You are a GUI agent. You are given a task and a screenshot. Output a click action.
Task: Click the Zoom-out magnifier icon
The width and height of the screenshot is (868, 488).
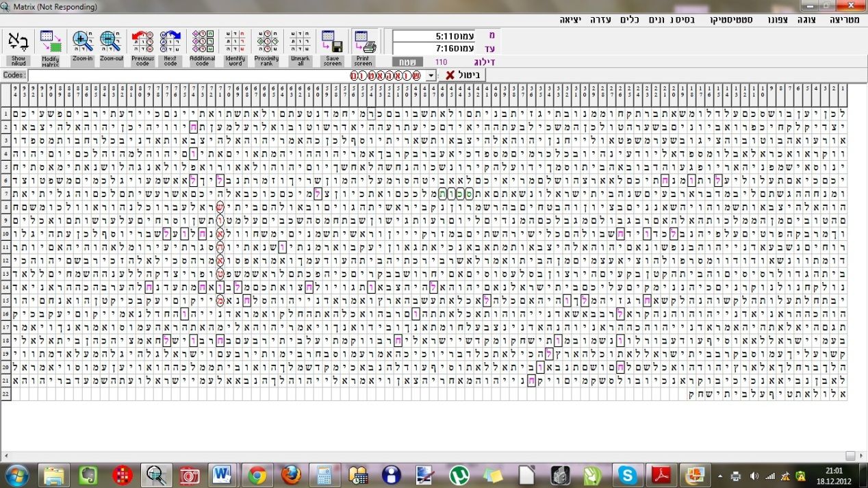(111, 42)
